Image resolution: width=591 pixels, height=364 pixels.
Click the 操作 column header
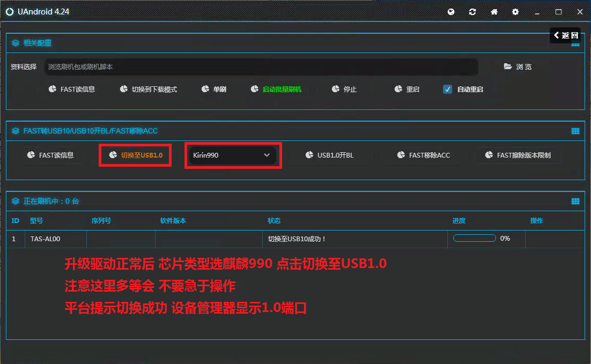(x=537, y=221)
